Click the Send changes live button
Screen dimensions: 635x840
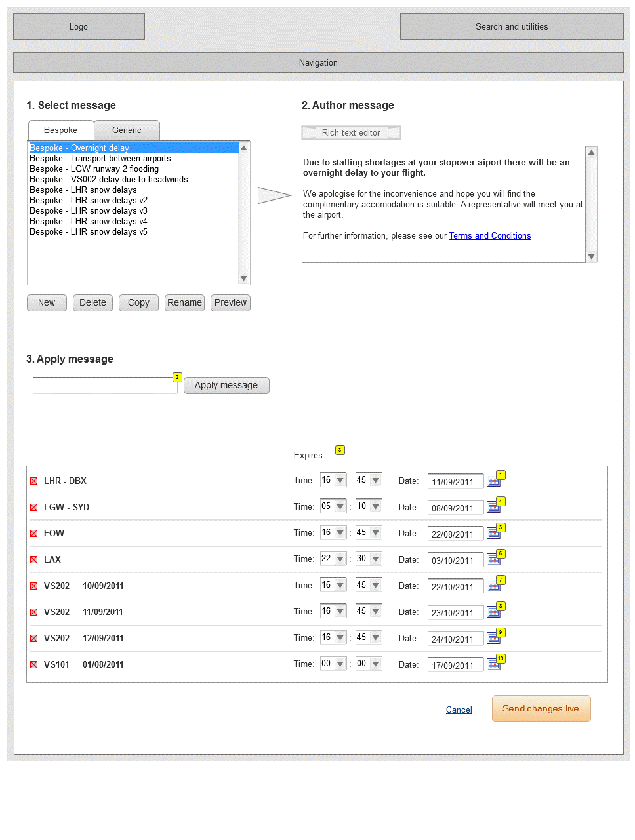click(x=541, y=709)
